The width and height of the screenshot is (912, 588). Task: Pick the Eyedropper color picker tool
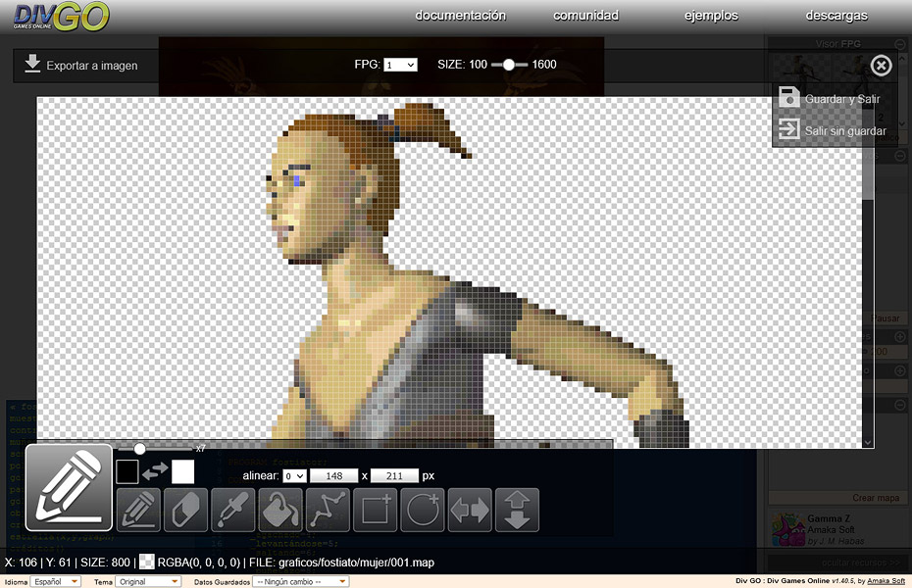pos(233,511)
